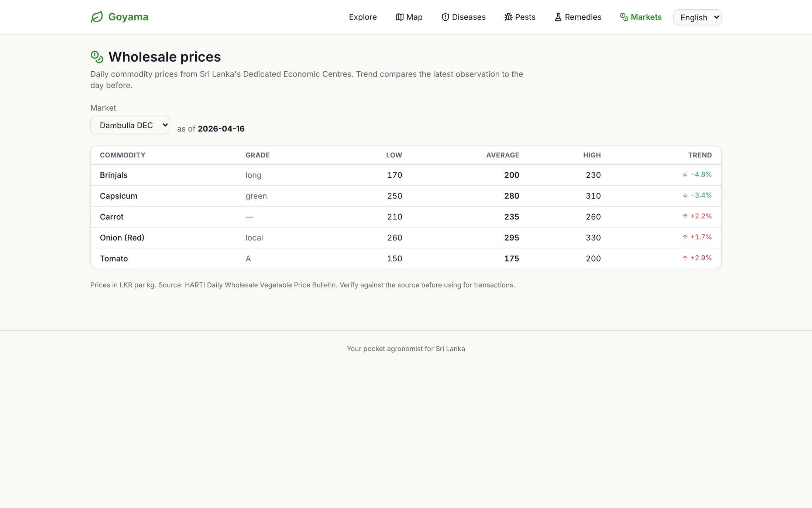Image resolution: width=812 pixels, height=508 pixels.
Task: Click the Pests bug icon
Action: pos(508,17)
